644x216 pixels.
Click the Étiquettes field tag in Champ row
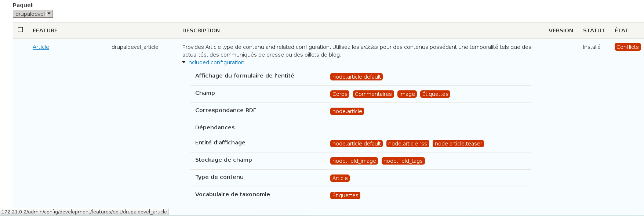tap(435, 94)
